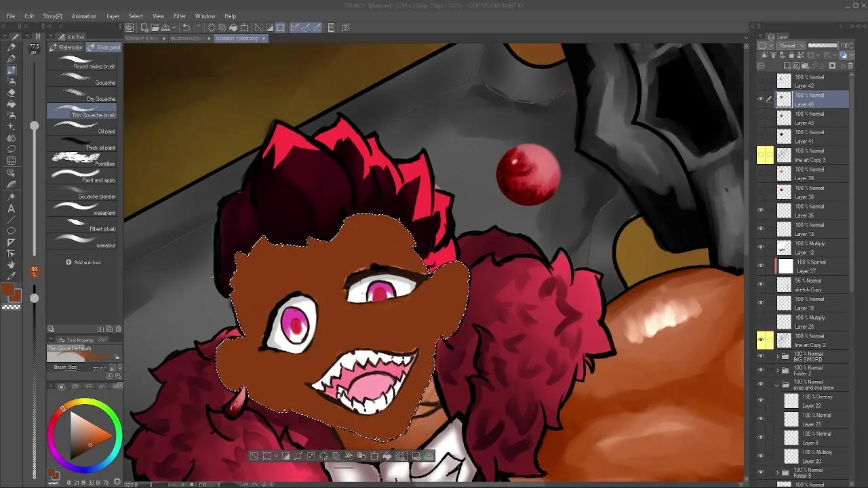
Task: Click the Clip Studio launcher icon
Action: click(x=130, y=28)
